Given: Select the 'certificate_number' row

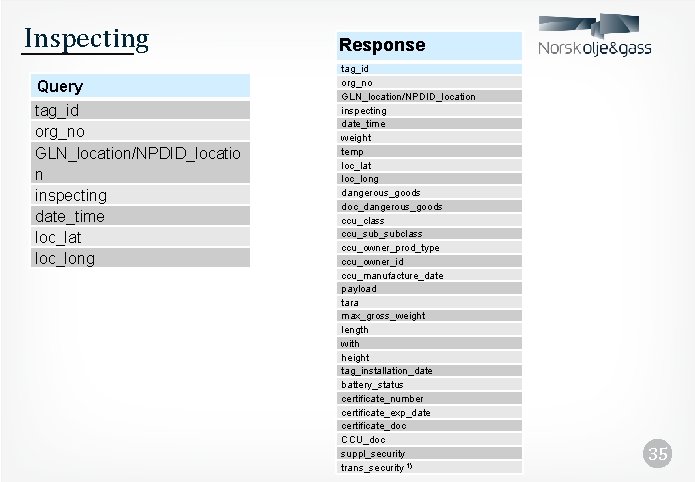Looking at the screenshot, I should pos(429,398).
